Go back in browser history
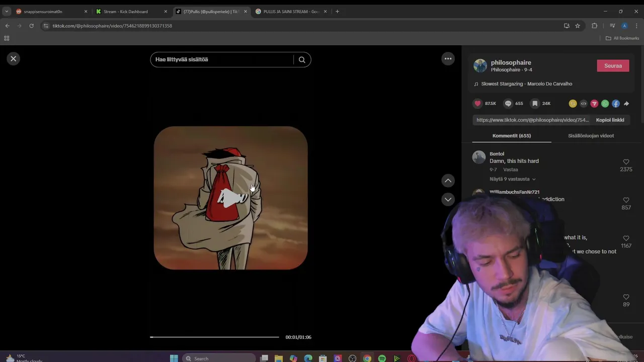The image size is (644, 362). tap(7, 26)
